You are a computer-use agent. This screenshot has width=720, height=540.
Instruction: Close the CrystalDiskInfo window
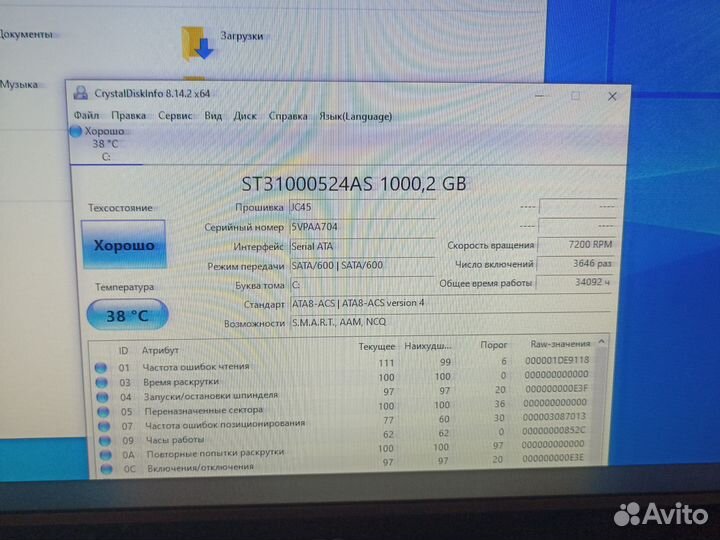[x=612, y=96]
